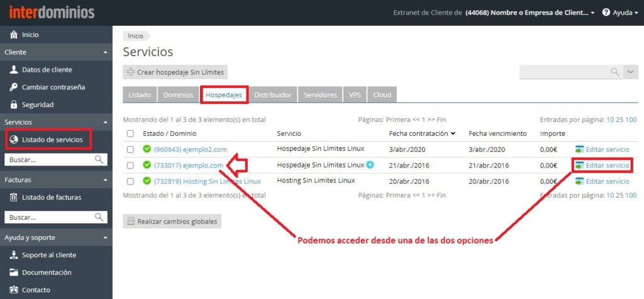The width and height of the screenshot is (644, 299).
Task: Click Realizar cambios globales button
Action: tap(172, 222)
